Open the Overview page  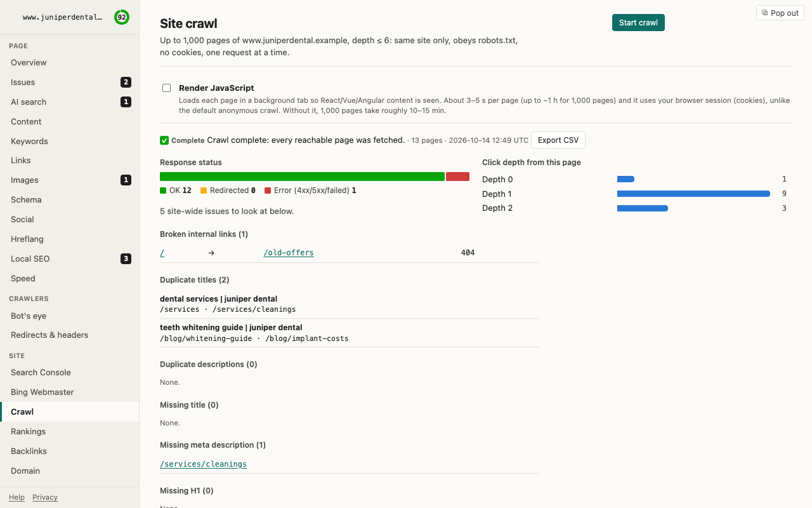click(70, 62)
